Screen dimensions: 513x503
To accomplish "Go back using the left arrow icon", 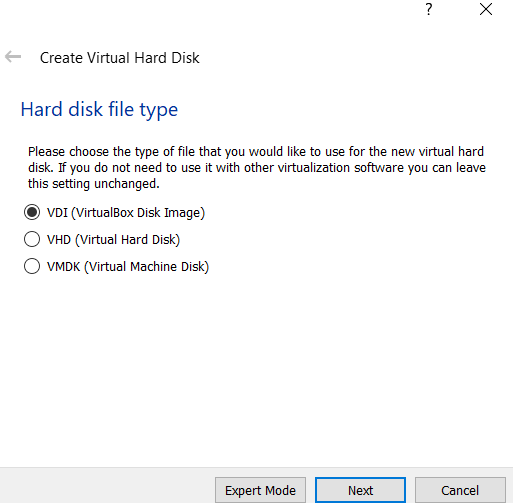I will coord(13,57).
